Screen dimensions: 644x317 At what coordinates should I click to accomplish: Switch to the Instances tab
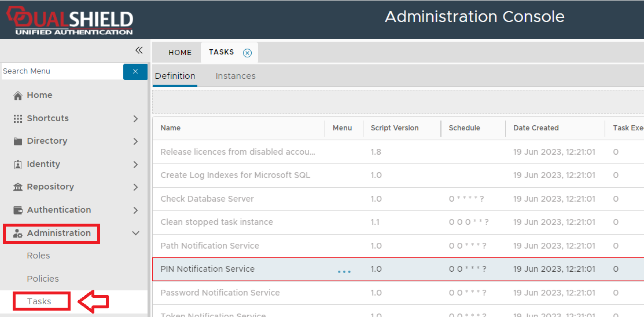coord(235,76)
